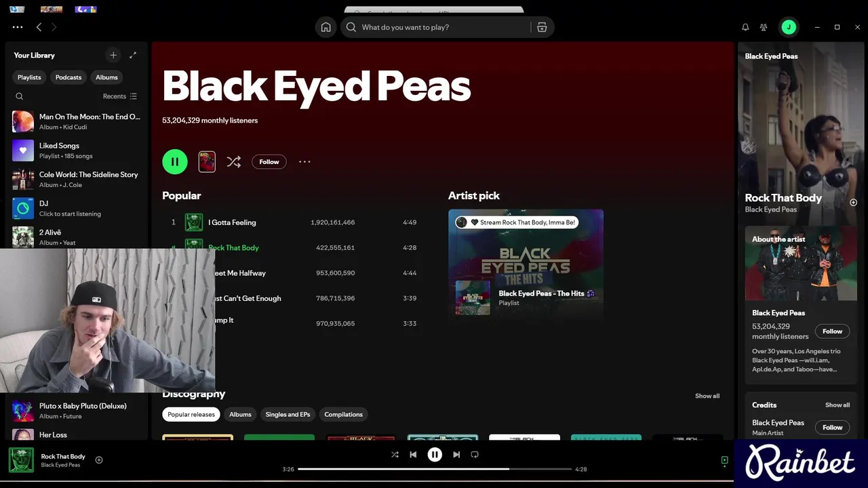Image resolution: width=868 pixels, height=488 pixels.
Task: Expand Your Library with the arrows icon
Action: (133, 55)
